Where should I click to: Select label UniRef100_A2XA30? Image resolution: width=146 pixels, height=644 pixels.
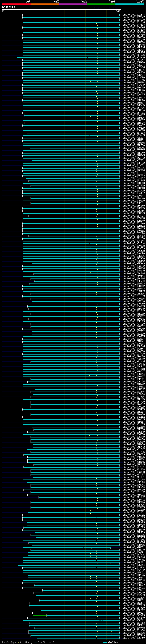click(133, 580)
